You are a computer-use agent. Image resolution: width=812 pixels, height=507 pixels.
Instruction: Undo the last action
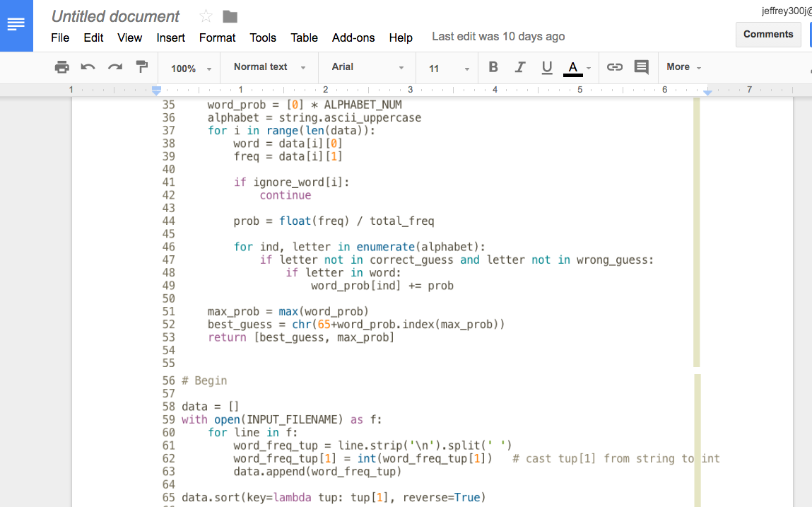tap(88, 67)
